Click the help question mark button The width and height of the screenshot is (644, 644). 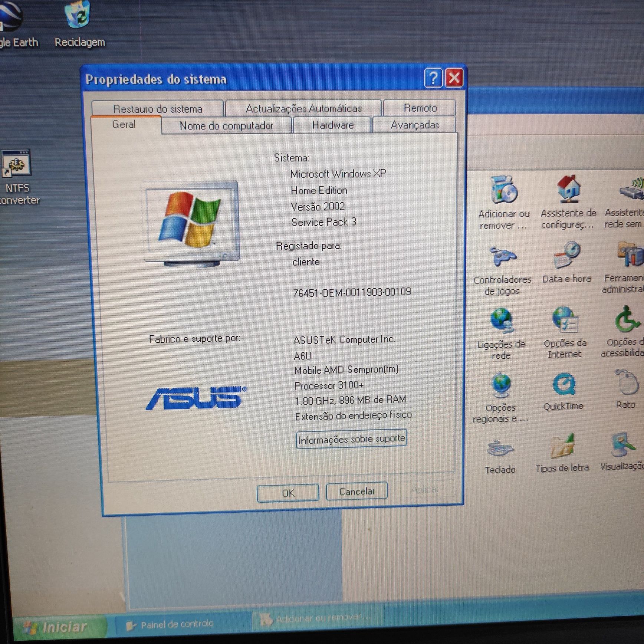click(x=433, y=78)
